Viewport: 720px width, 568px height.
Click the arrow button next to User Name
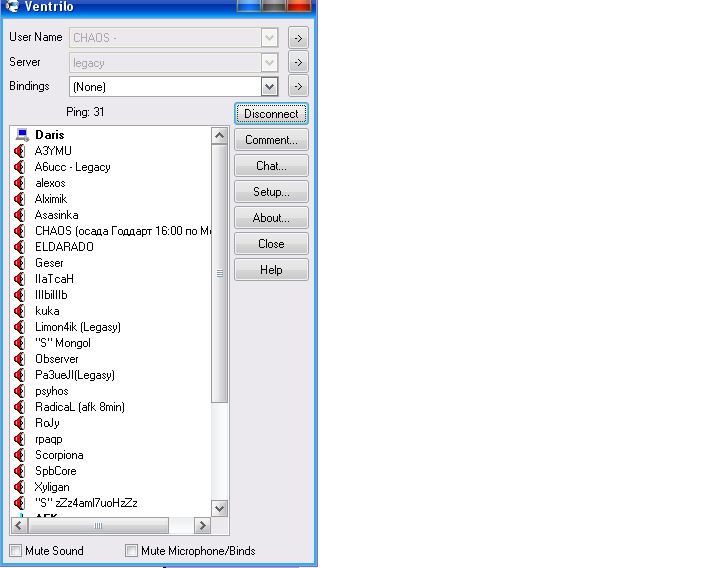(298, 38)
